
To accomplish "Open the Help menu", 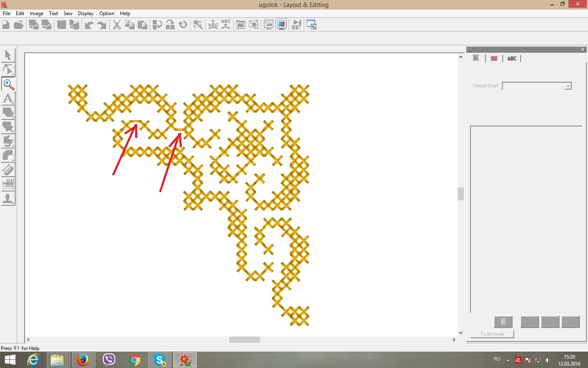I will tap(125, 13).
